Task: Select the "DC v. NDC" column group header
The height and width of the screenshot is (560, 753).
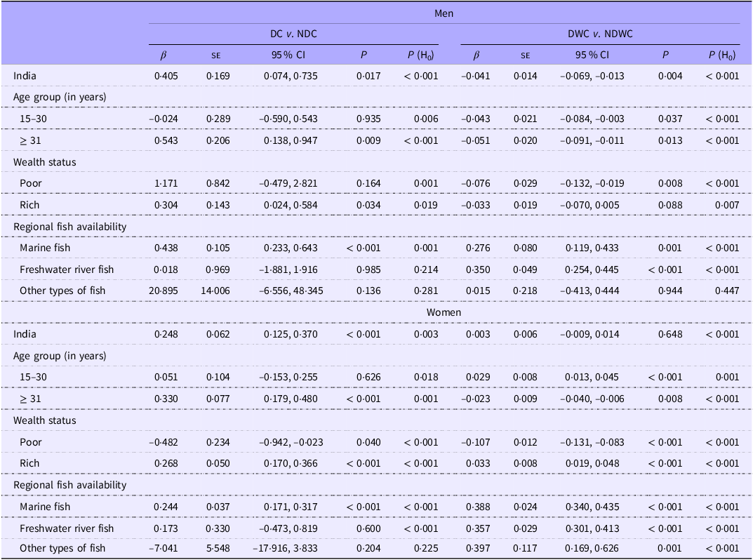Action: [x=294, y=34]
